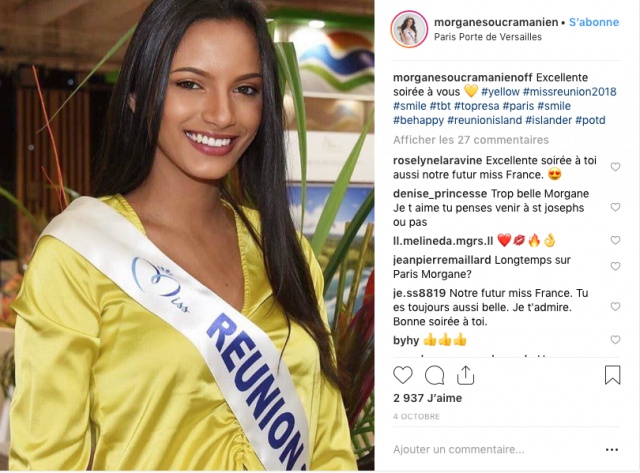
Task: Like roselynelaravine's comment heart
Action: (x=615, y=167)
